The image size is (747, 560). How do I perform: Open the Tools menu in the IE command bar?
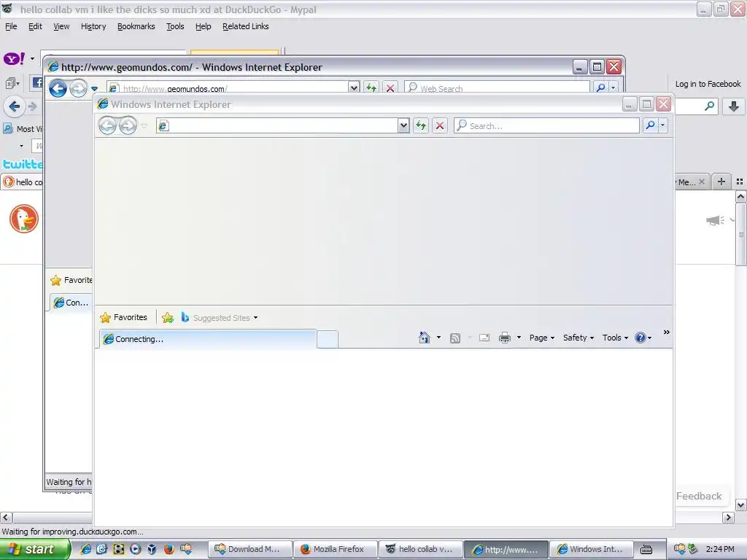coord(615,338)
